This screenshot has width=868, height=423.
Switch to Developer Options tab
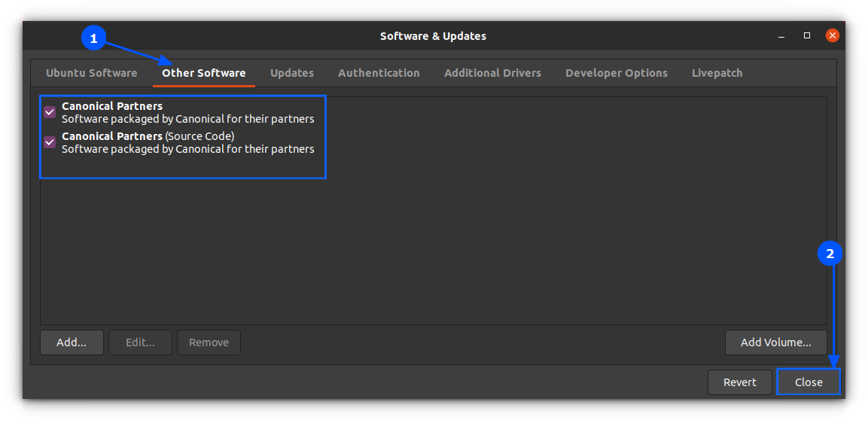[616, 73]
